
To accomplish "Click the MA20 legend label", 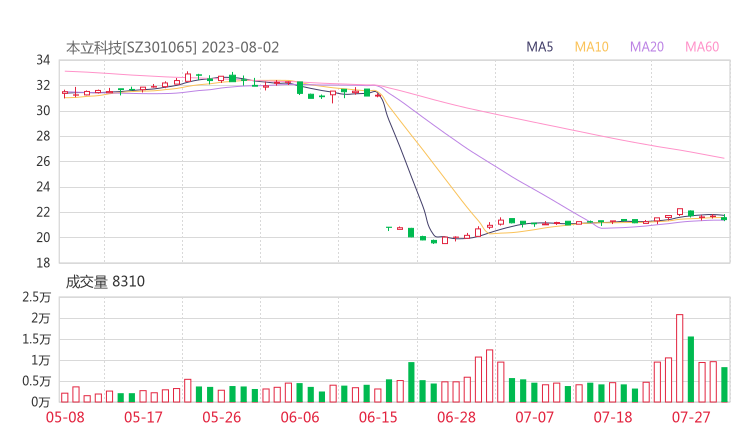I will (x=647, y=47).
